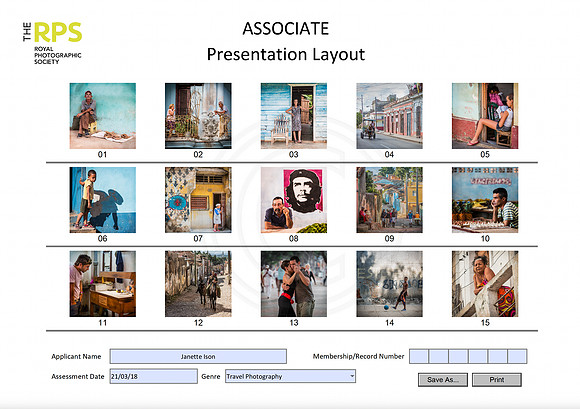Click the number 05 caption
The height and width of the screenshot is (409, 580).
coord(485,155)
